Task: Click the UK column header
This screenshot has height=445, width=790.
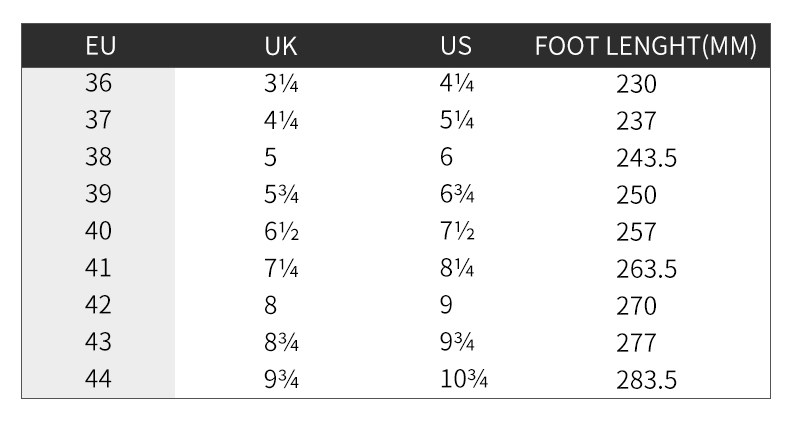Action: tap(281, 46)
